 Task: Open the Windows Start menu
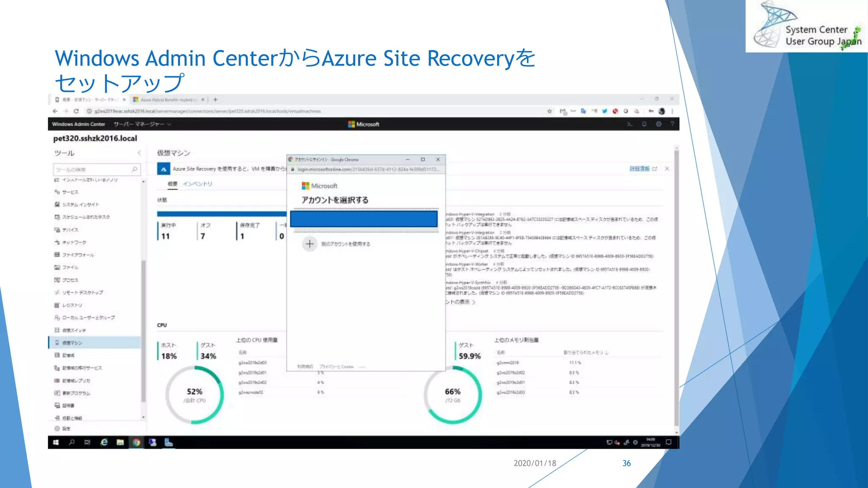56,442
